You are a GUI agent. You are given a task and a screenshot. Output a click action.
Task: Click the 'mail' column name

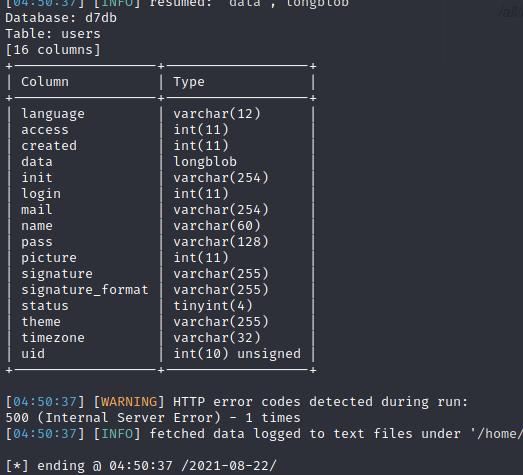(x=37, y=210)
